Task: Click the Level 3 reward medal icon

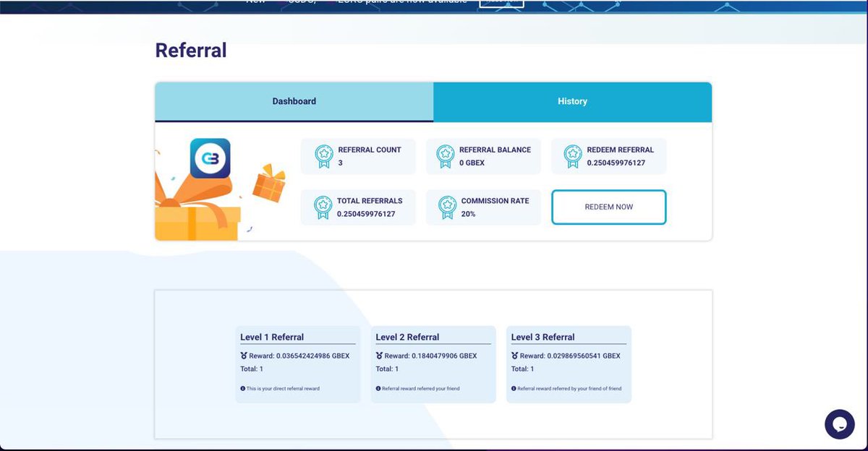Action: [514, 356]
